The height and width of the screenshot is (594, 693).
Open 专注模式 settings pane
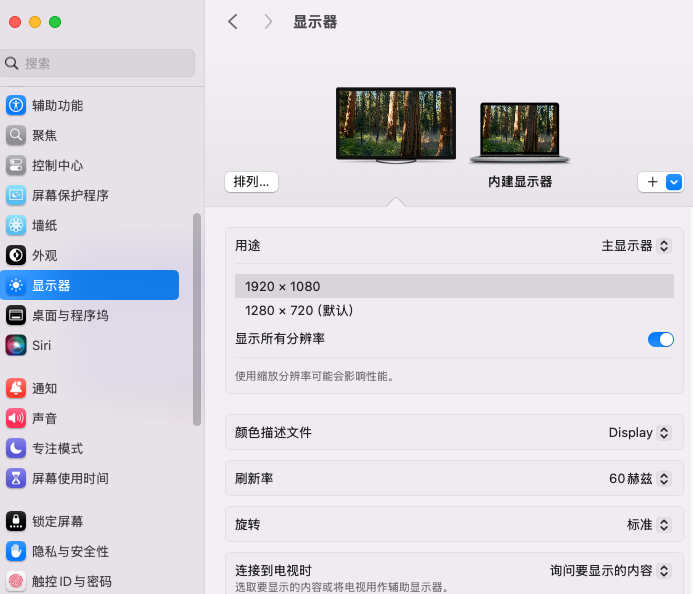point(90,448)
